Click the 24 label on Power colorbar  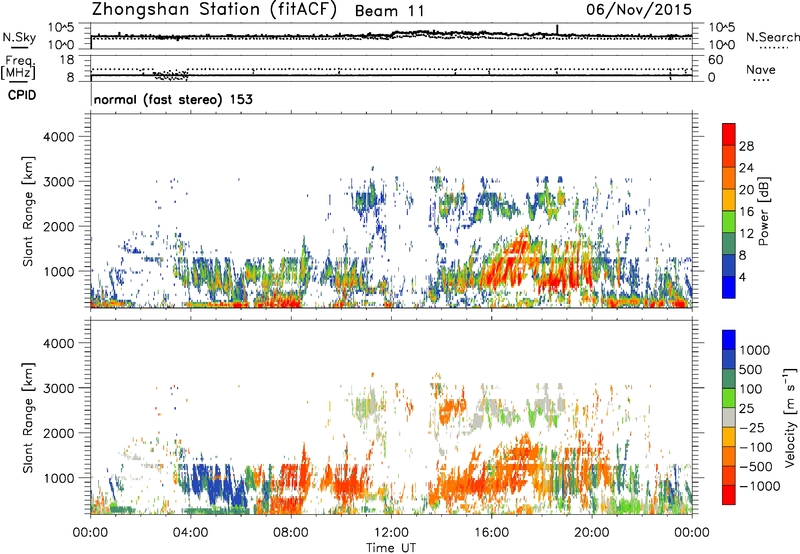746,168
